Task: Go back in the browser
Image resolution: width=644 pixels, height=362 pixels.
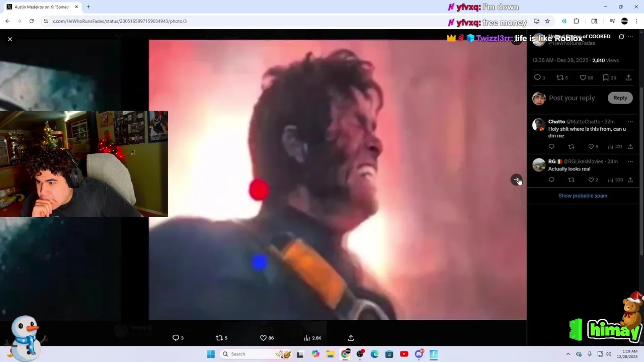Action: pos(7,21)
